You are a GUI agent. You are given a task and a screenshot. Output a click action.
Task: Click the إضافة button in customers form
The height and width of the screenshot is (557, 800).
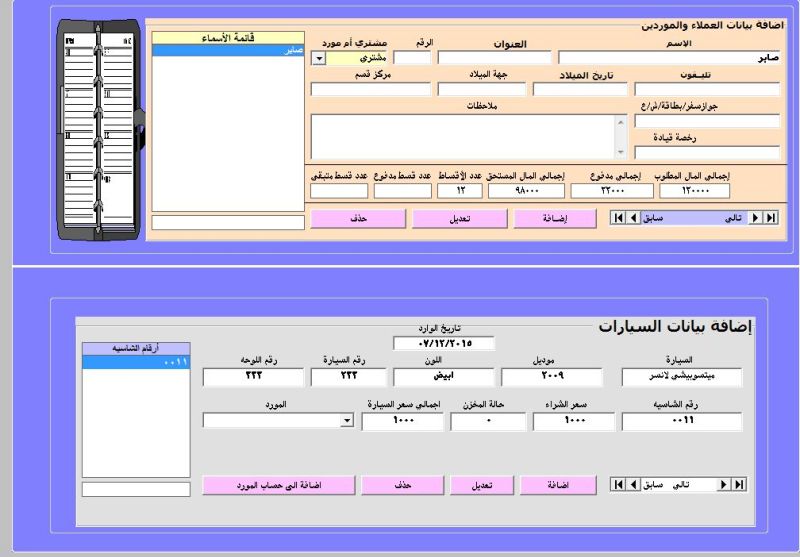coord(555,218)
